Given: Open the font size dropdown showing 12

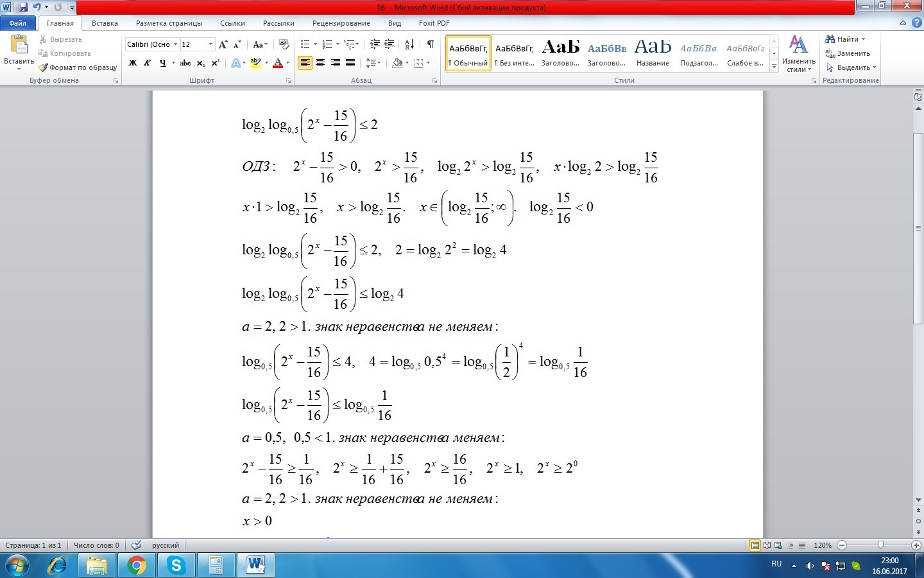Looking at the screenshot, I should tap(210, 44).
